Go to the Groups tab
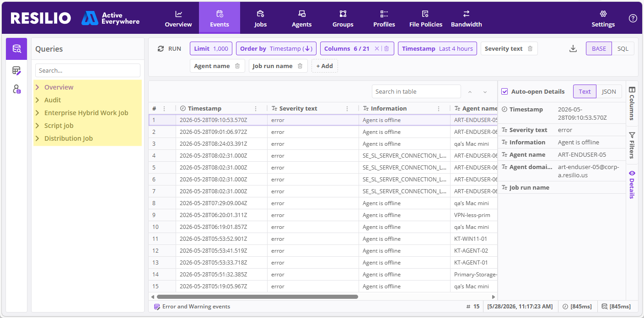The width and height of the screenshot is (644, 318). [x=343, y=18]
